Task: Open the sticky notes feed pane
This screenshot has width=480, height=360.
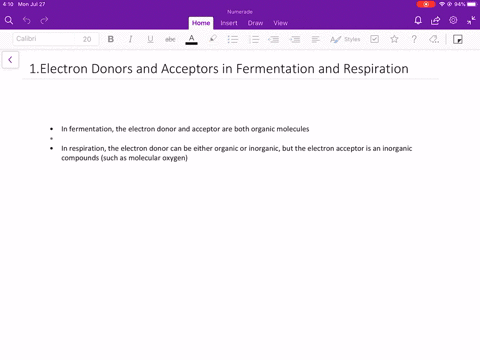Action: pyautogui.click(x=458, y=39)
